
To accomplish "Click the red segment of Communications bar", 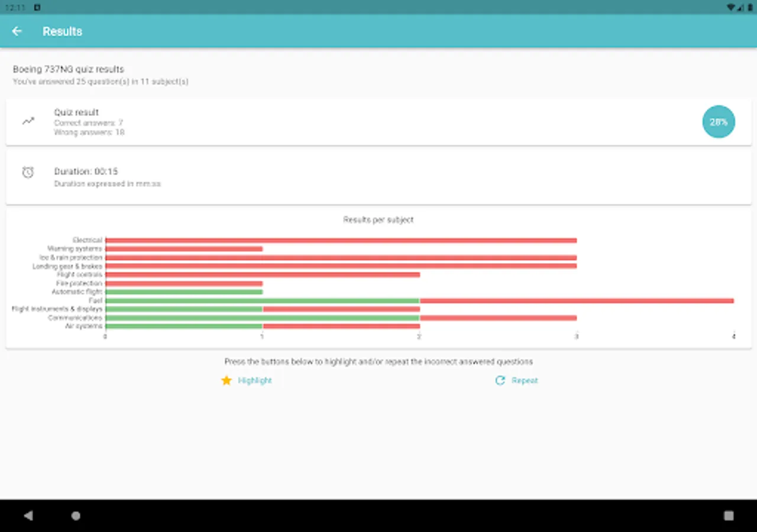I will click(498, 317).
